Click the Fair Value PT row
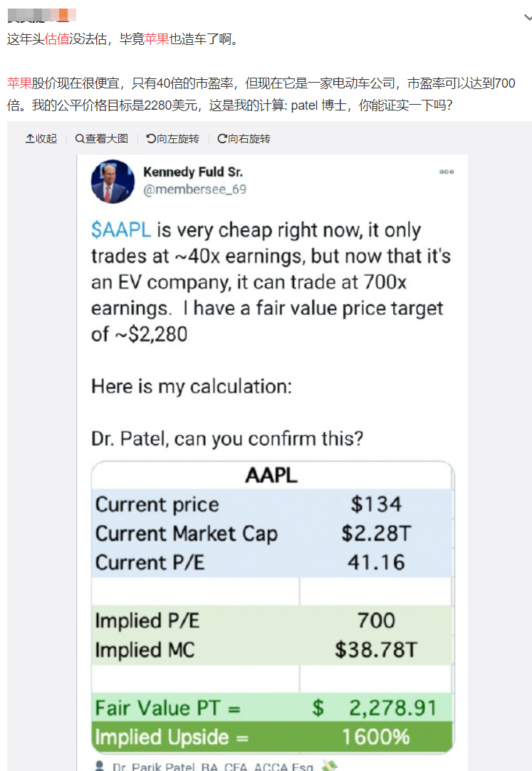 [272, 708]
